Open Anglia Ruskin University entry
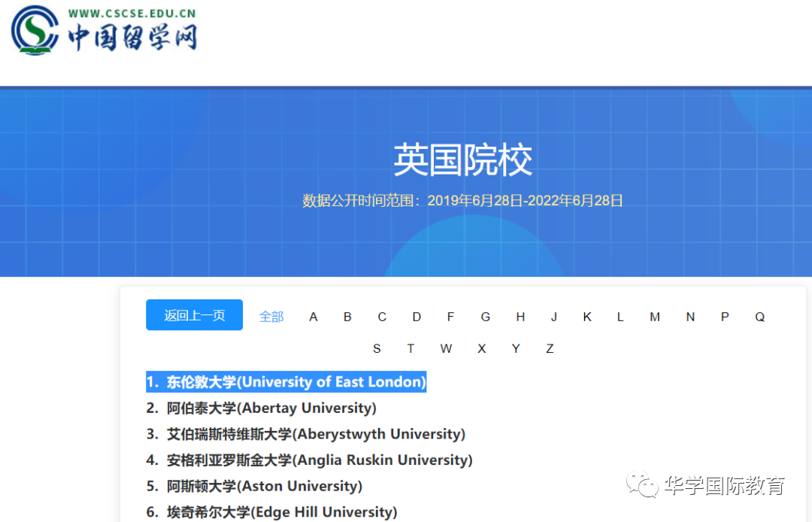This screenshot has width=812, height=522. click(x=309, y=460)
